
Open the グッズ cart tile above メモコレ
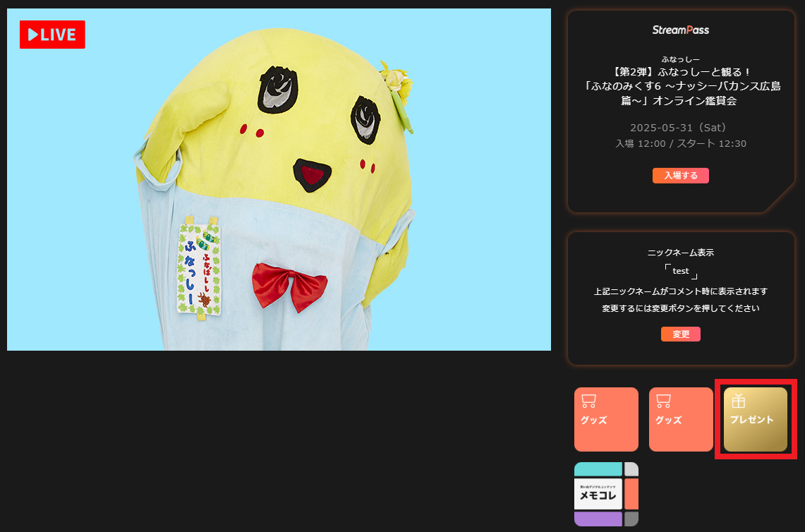click(606, 420)
